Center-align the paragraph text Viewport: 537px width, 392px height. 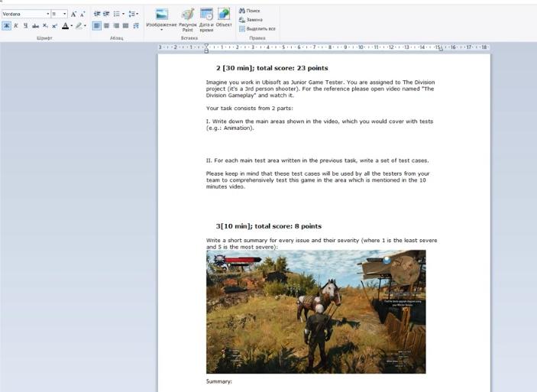tap(106, 26)
